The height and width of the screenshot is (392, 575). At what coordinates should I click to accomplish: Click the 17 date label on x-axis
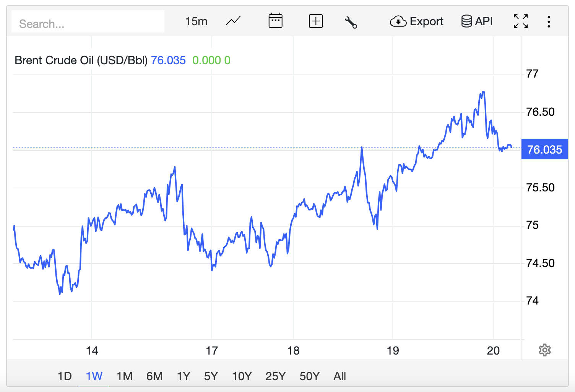211,351
